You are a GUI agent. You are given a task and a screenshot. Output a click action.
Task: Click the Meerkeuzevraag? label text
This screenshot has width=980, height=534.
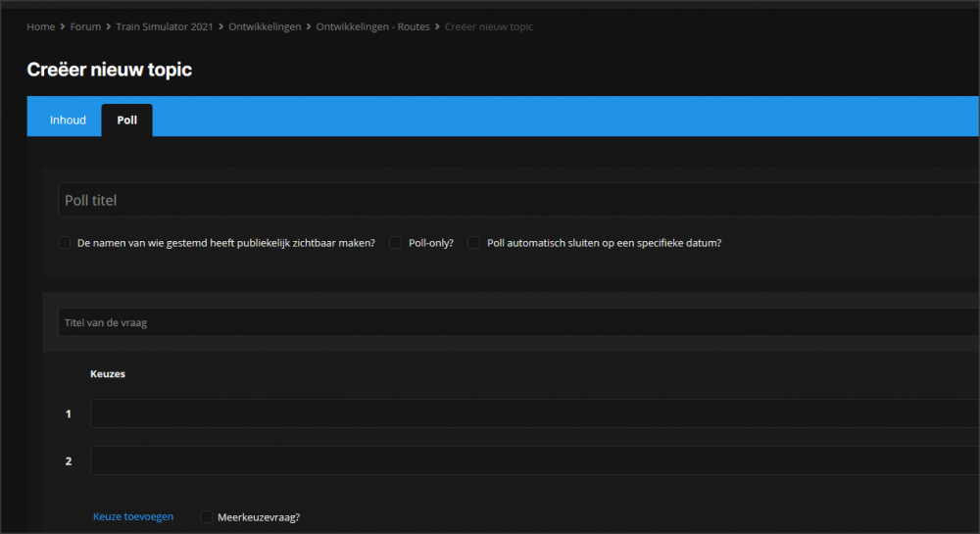(259, 516)
